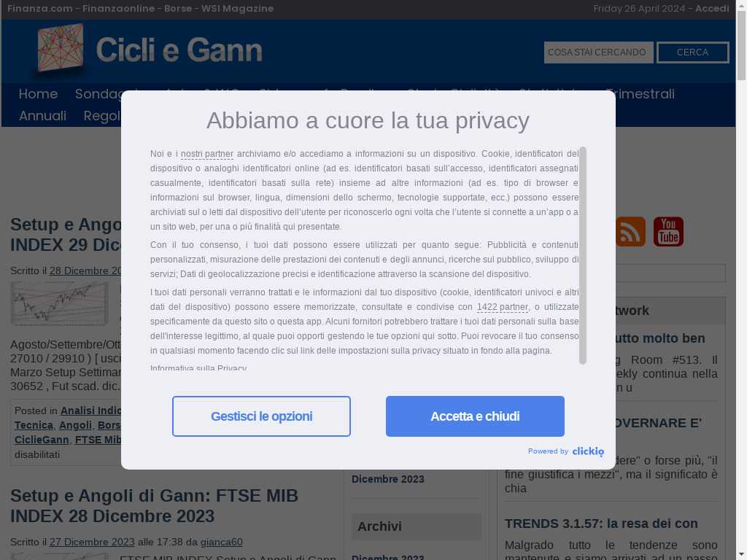Image resolution: width=747 pixels, height=560 pixels.
Task: Open the gianca60 author link
Action: click(222, 542)
